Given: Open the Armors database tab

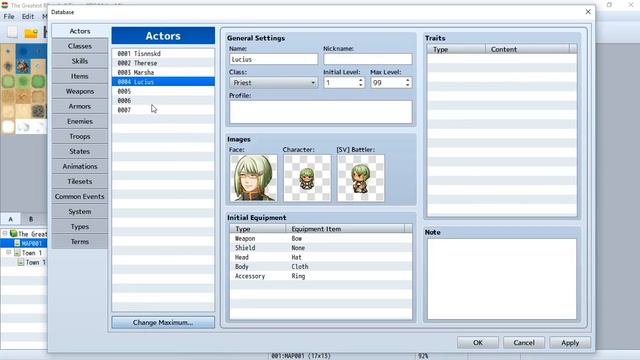Looking at the screenshot, I should pos(80,107).
